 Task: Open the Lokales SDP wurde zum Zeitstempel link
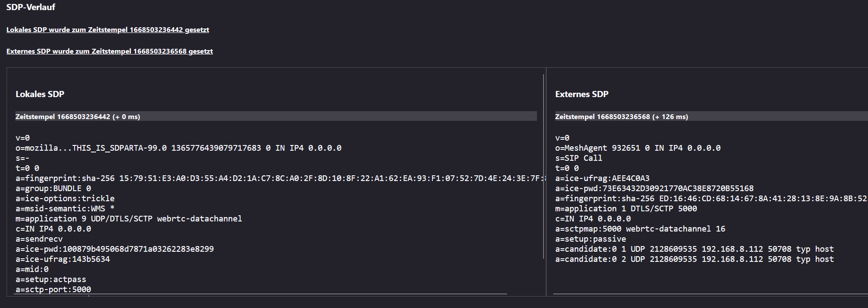pos(108,30)
